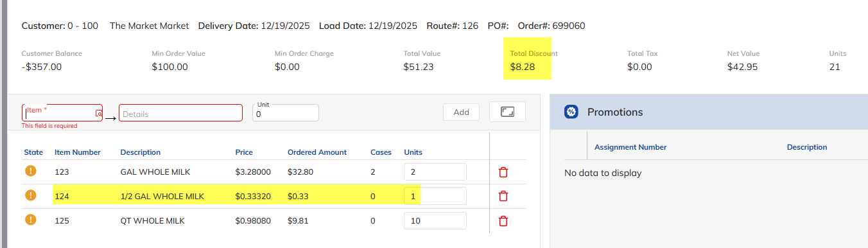Screen dimensions: 868x248
Task: Click the price $0.33320 cell
Action: pos(253,196)
